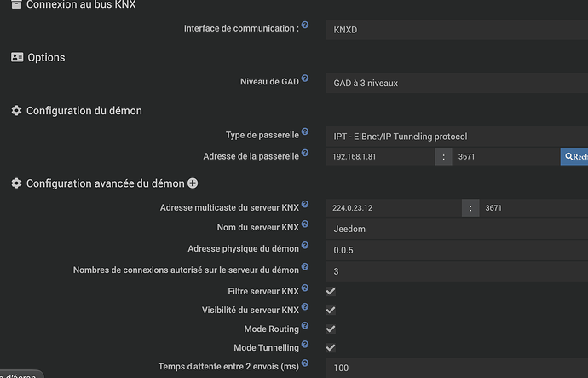Show help tooltip for Niveau de GAD
This screenshot has height=378, width=588.
305,79
